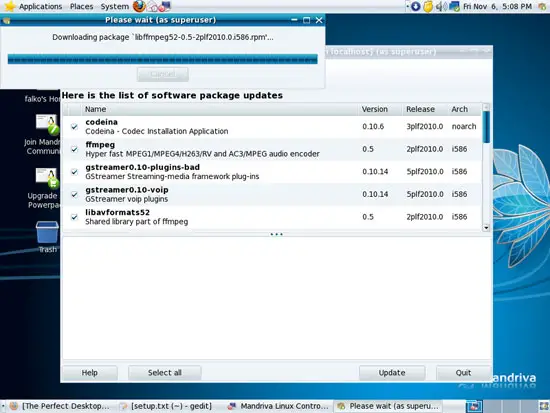
Task: Launch Firefox from the top panel
Action: click(x=139, y=6)
